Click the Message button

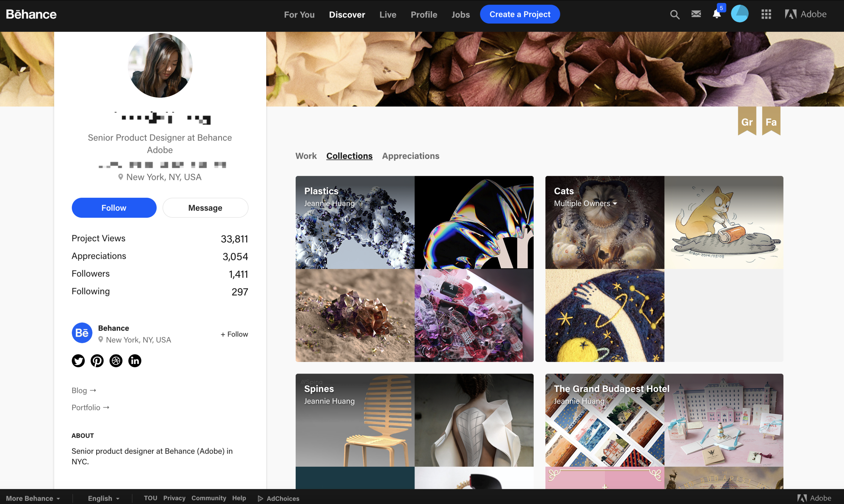click(205, 208)
